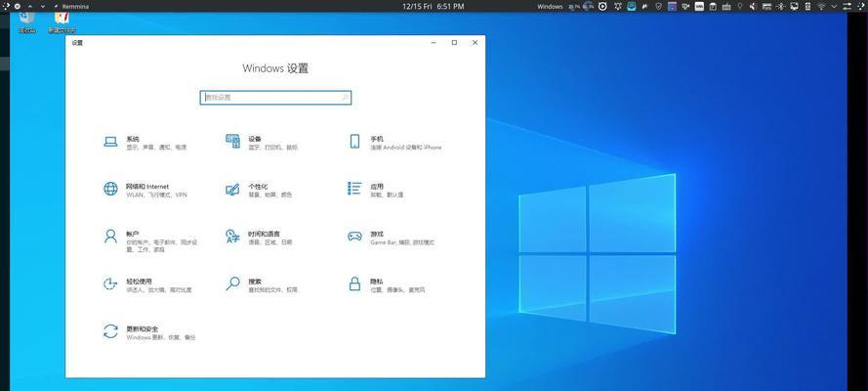Open 时间和语言 (Time & Language) settings
Screen dimensions: 868x391
coord(259,238)
